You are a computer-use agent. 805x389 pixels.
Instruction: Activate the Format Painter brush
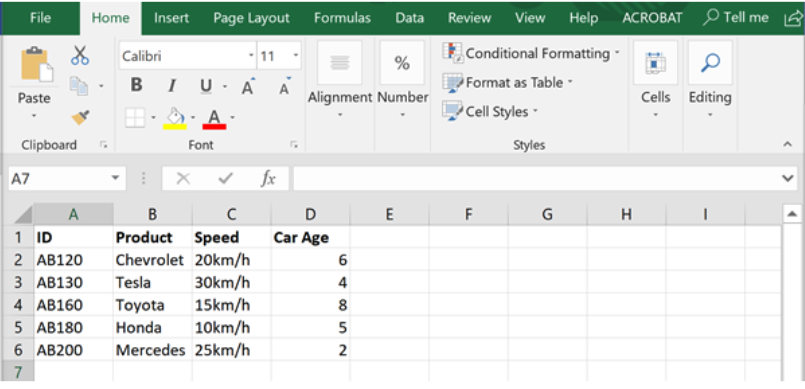tap(80, 118)
